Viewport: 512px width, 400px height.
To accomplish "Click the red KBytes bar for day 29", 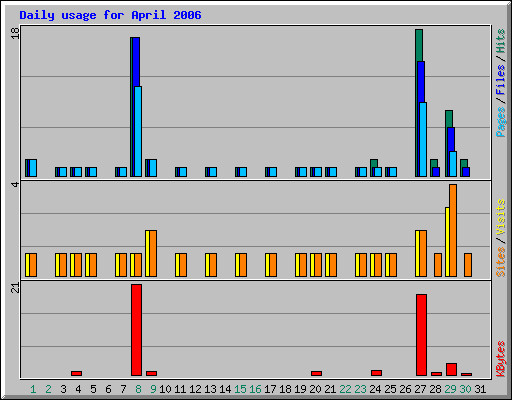I will click(x=451, y=369).
